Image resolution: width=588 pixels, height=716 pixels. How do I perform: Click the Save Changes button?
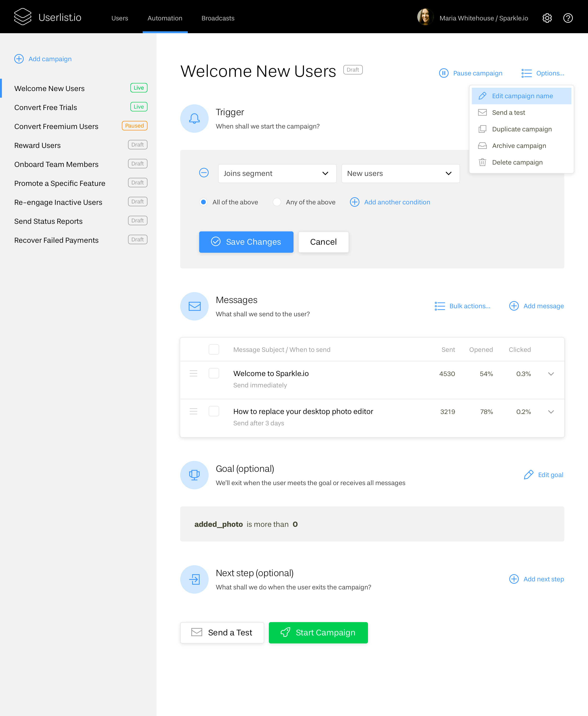[x=246, y=242]
